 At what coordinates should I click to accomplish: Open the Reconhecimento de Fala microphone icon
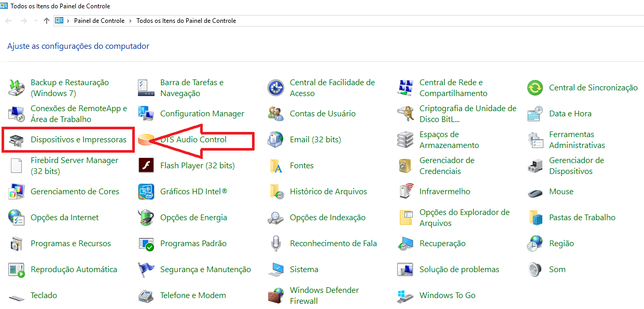(x=275, y=244)
